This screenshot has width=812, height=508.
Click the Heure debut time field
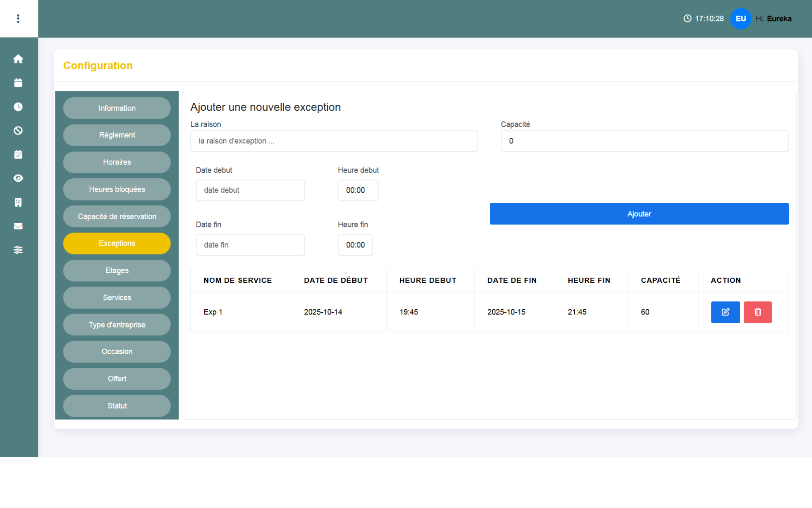click(x=358, y=190)
